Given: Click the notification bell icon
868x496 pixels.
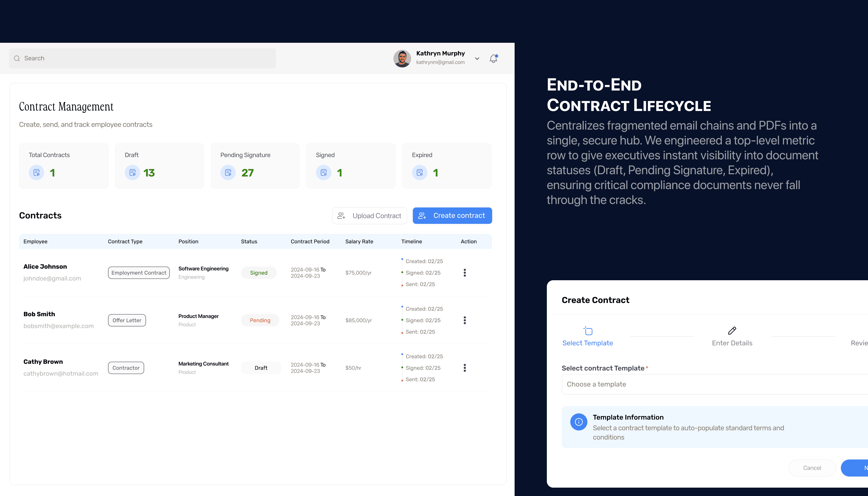Looking at the screenshot, I should coord(493,59).
